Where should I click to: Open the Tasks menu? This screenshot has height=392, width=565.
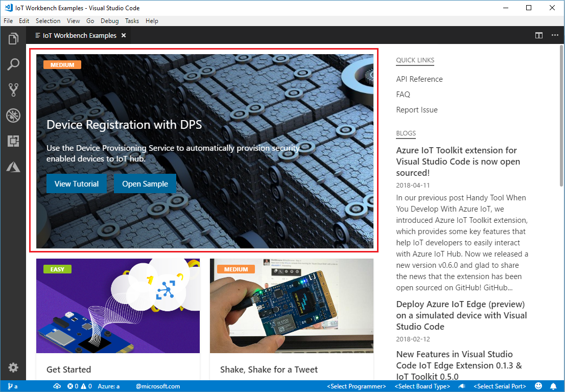pos(132,21)
